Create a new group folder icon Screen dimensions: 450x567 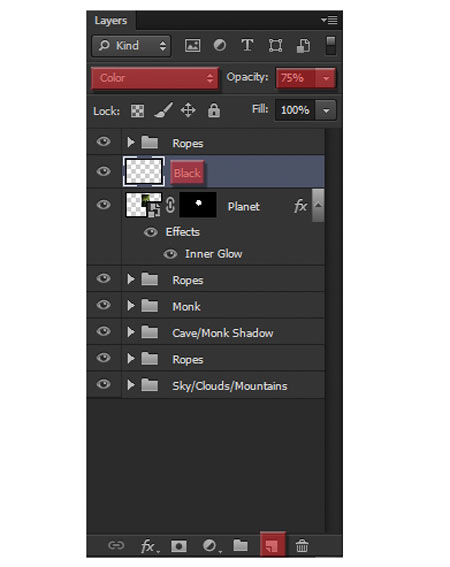[x=240, y=545]
